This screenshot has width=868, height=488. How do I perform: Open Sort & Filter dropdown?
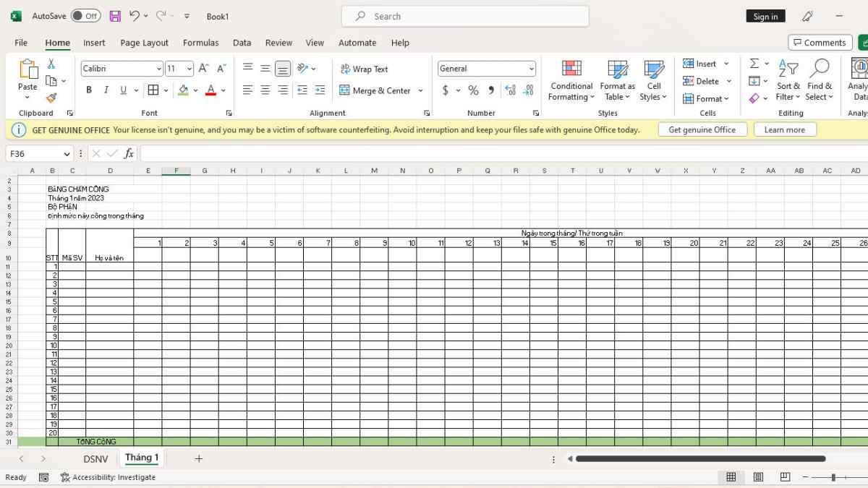tap(788, 80)
